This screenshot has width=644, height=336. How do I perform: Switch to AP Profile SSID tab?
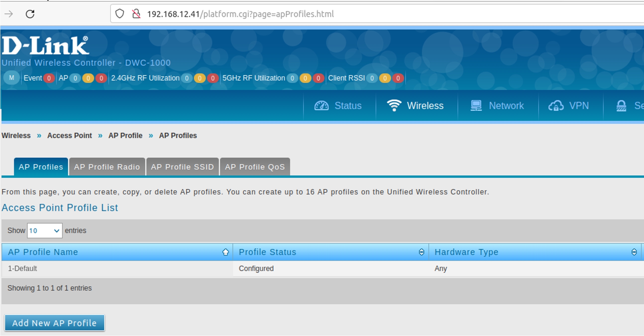(182, 167)
